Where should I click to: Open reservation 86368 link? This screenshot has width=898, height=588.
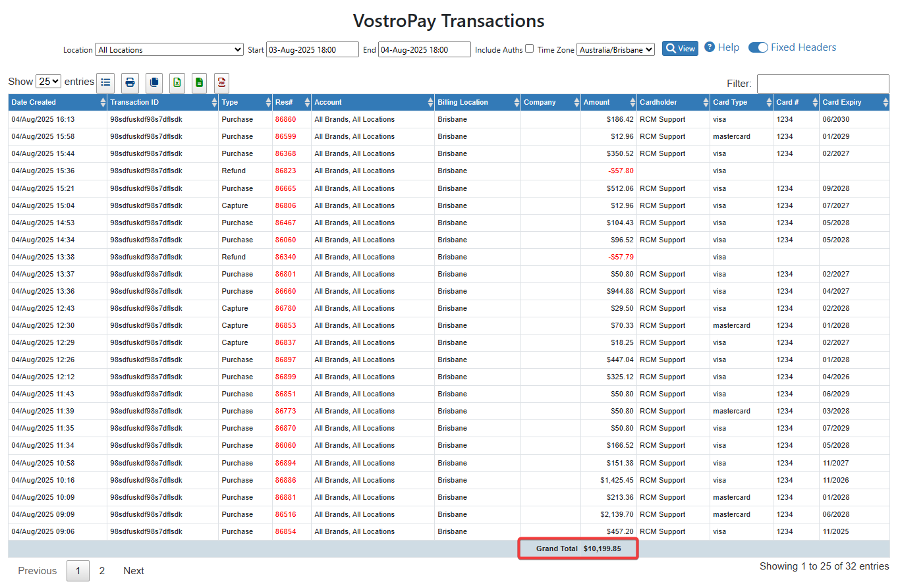pos(285,154)
